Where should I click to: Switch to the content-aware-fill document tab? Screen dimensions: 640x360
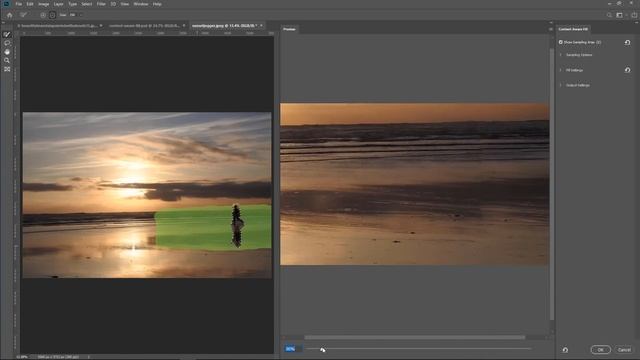144,26
